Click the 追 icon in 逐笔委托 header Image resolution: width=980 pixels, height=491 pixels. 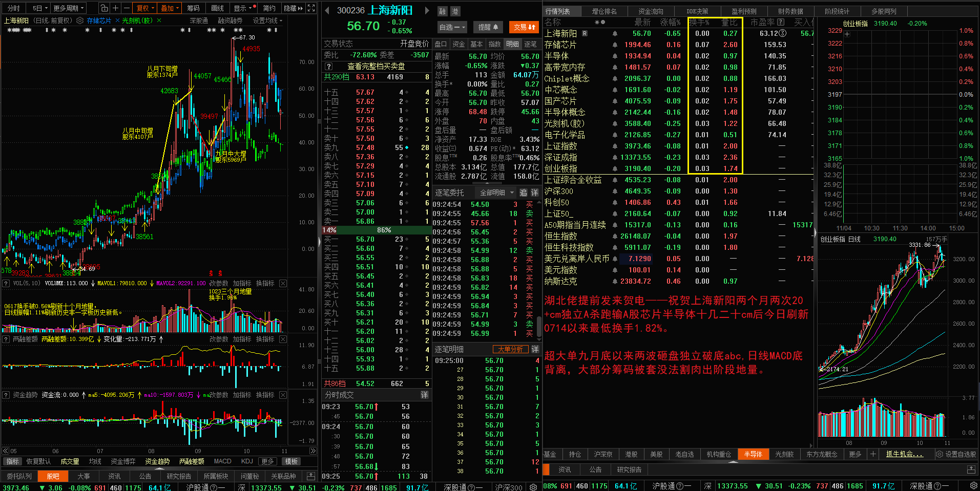[523, 193]
